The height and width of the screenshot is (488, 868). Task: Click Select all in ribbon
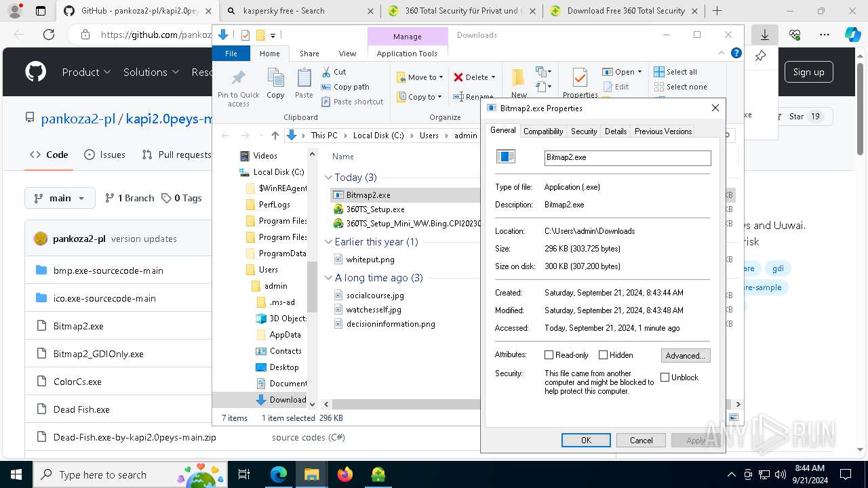(675, 72)
